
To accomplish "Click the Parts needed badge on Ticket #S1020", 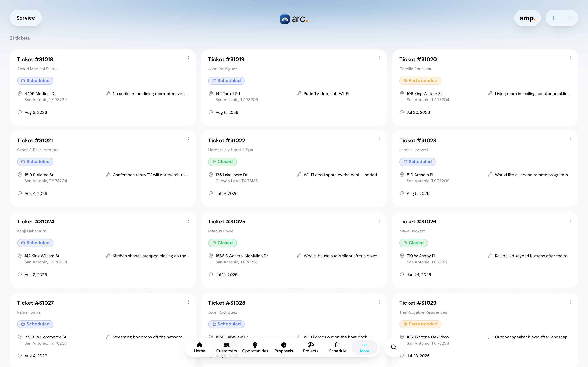I will coord(420,81).
